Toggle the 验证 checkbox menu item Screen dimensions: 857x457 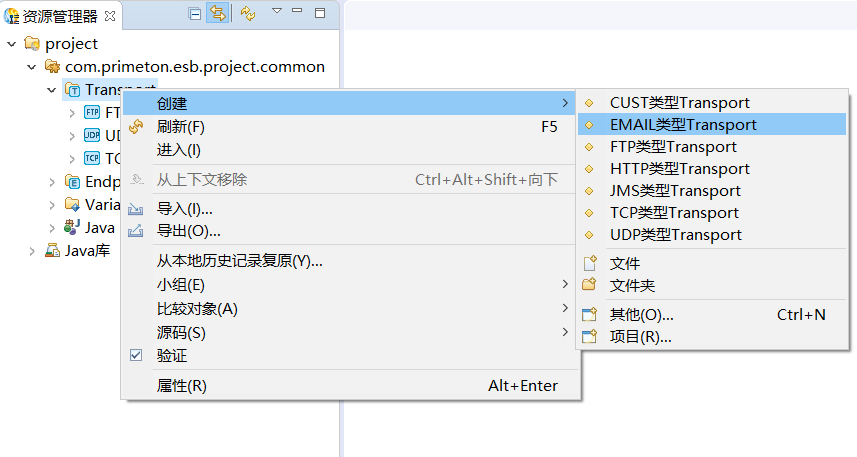[x=137, y=355]
